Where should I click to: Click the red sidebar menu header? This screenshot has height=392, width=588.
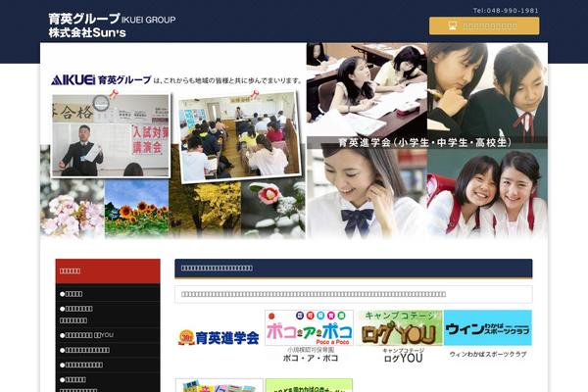click(108, 270)
